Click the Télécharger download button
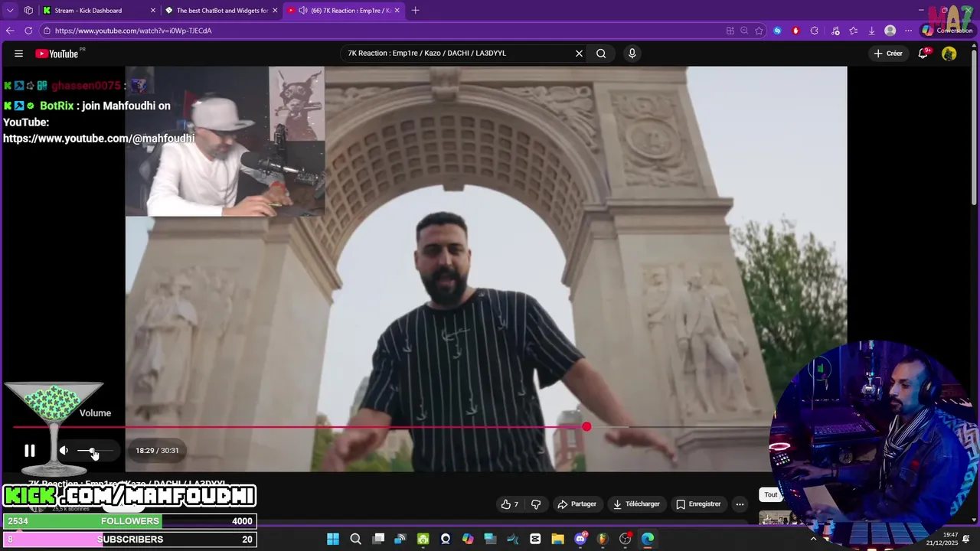Viewport: 980px width, 551px height. (x=636, y=504)
